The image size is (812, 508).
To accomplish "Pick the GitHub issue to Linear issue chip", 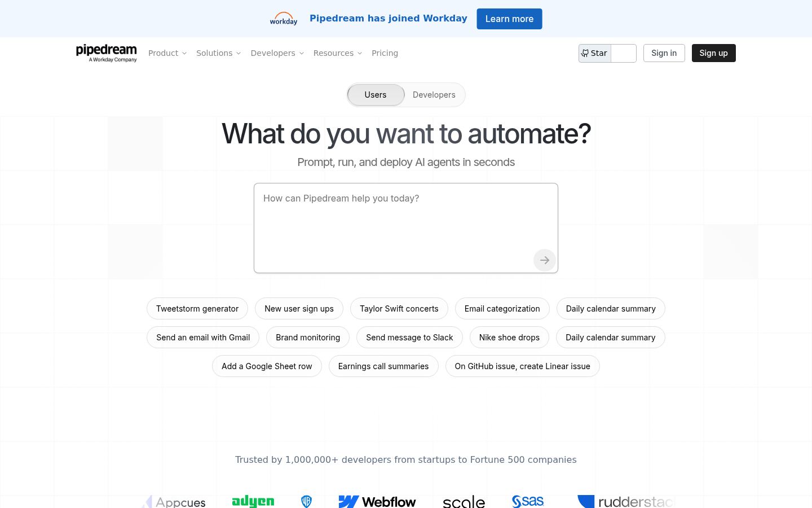I will (523, 366).
